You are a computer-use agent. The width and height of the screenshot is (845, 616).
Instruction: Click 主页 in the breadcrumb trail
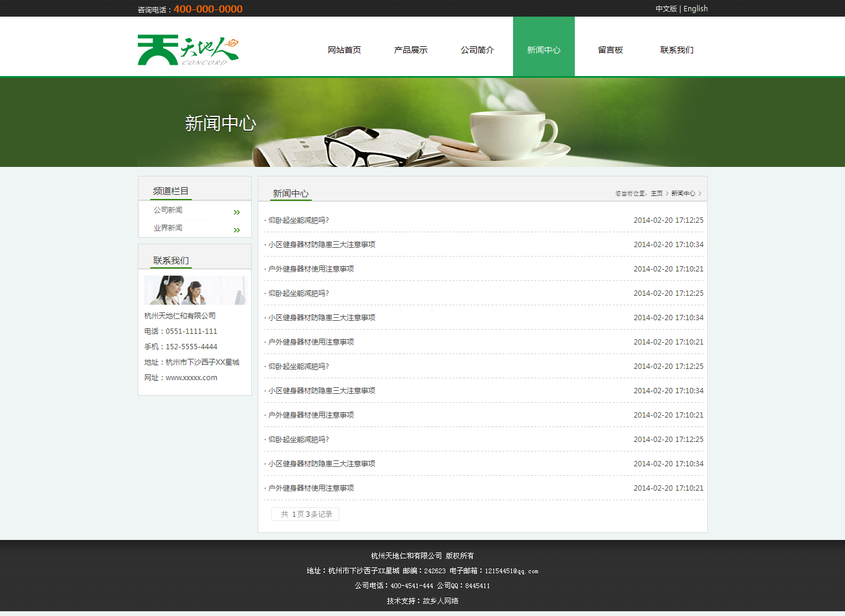pos(656,194)
